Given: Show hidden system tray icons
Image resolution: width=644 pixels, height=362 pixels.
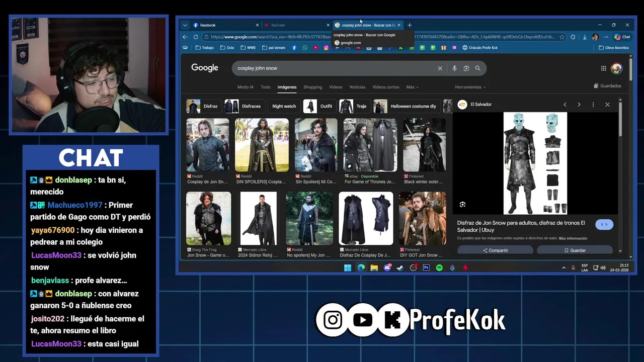Looking at the screenshot, I should (x=563, y=268).
